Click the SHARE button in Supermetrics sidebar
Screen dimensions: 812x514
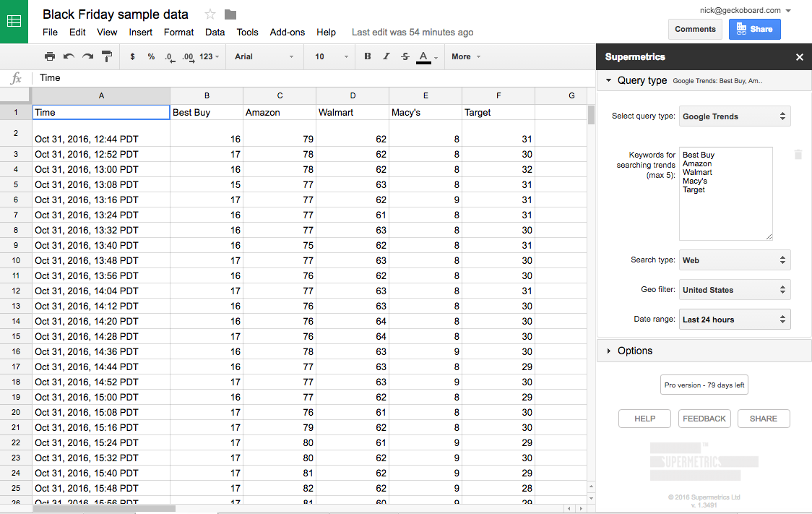coord(764,419)
